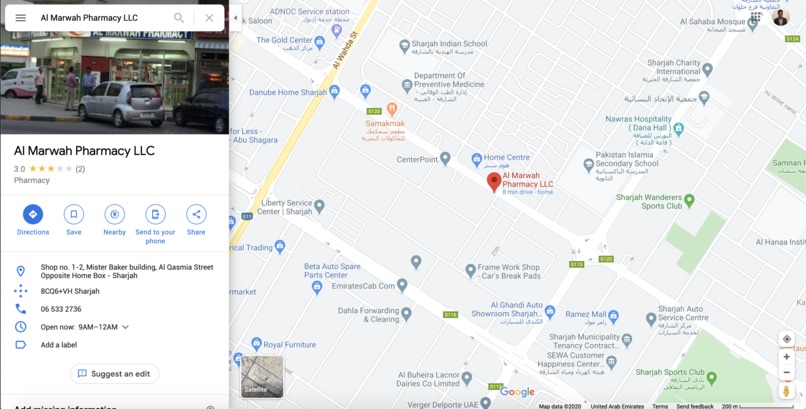
Task: Share this location
Action: [x=196, y=214]
